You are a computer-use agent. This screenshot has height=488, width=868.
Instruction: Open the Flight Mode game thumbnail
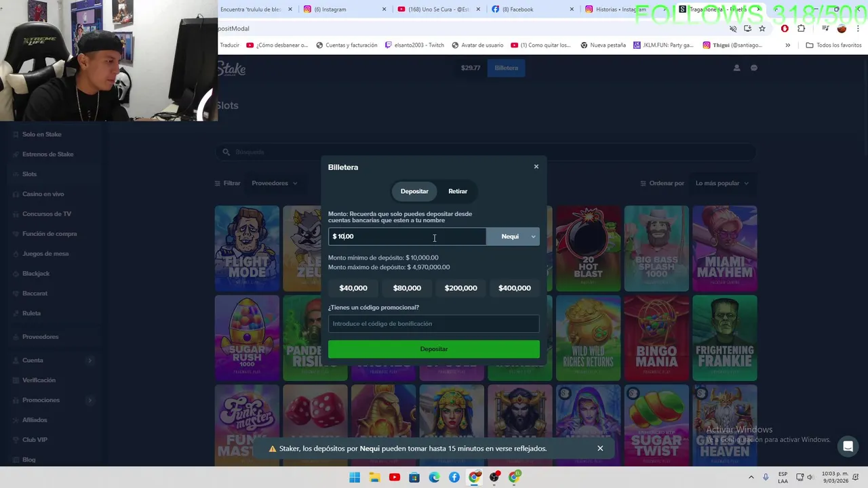point(247,248)
